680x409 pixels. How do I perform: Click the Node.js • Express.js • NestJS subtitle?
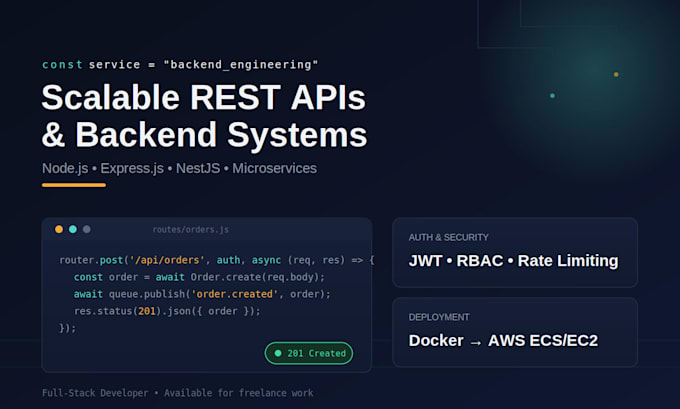tap(180, 168)
